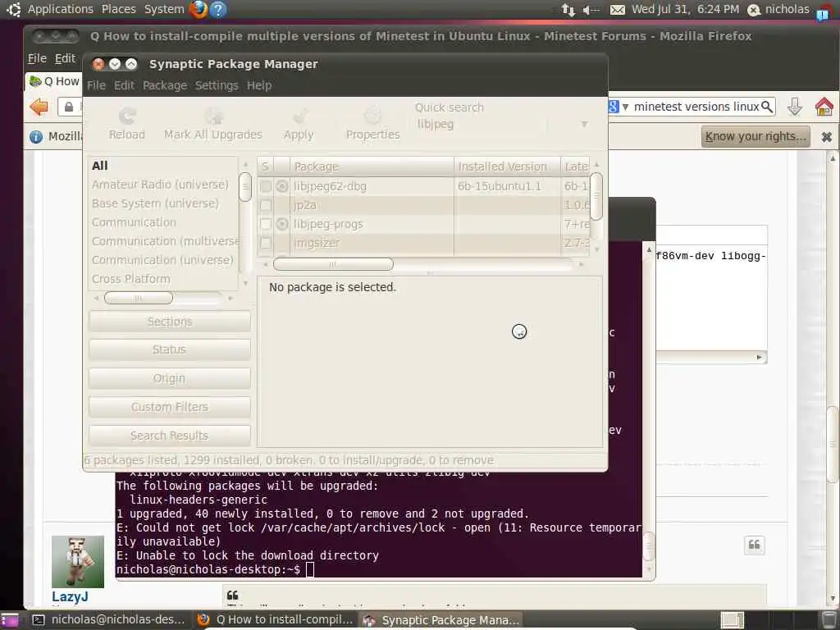
Task: Toggle the checkbox for jp2a
Action: coord(265,205)
